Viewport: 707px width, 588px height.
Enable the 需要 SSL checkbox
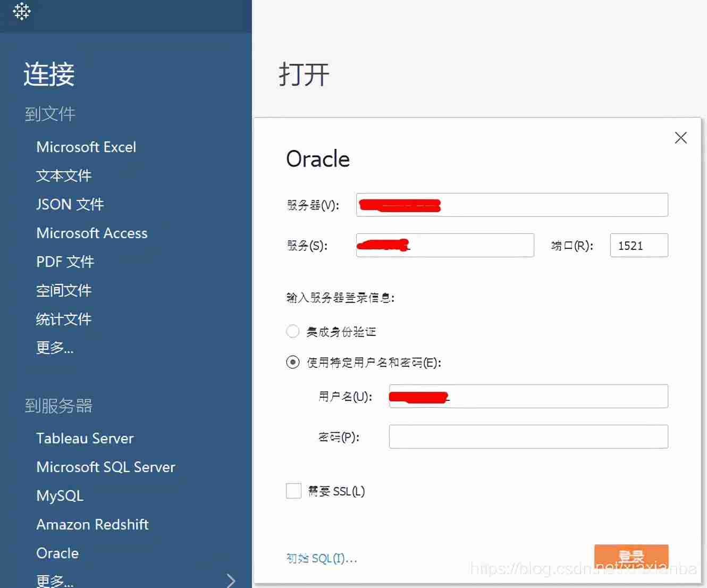click(x=293, y=491)
